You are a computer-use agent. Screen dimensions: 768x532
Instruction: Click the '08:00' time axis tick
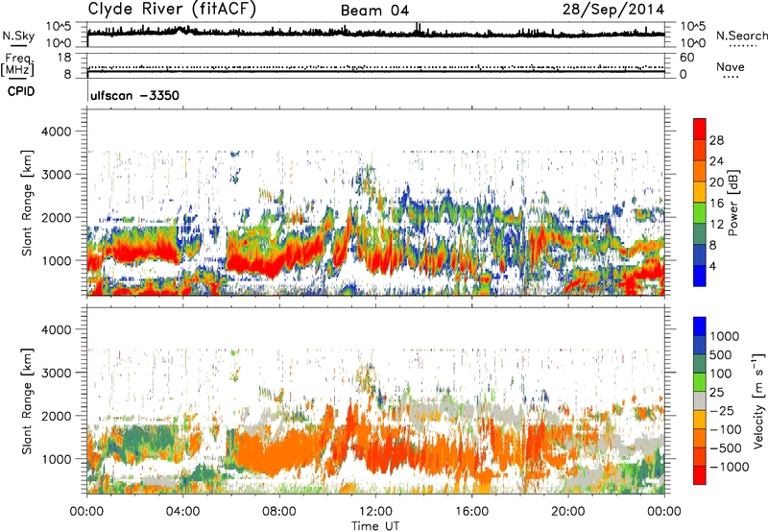[x=278, y=512]
